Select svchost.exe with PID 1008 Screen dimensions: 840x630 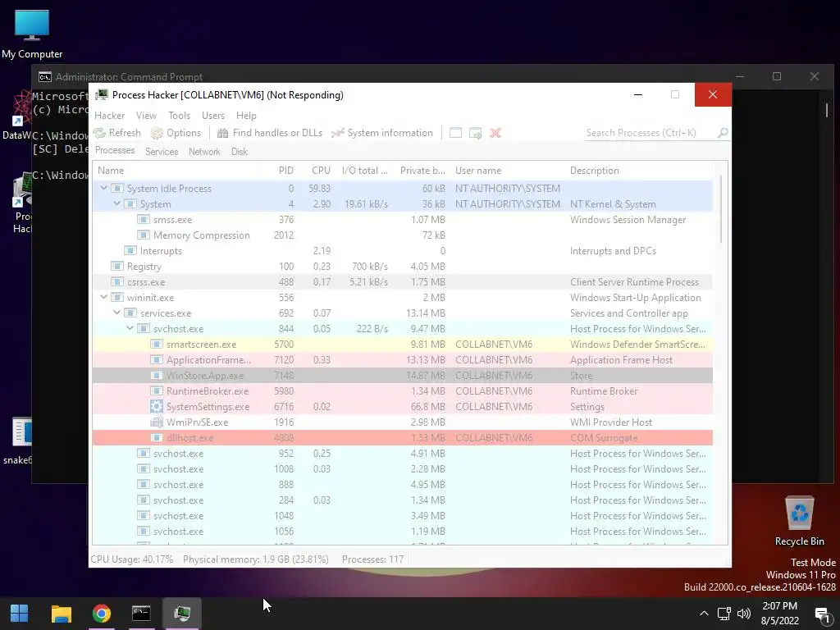point(403,468)
